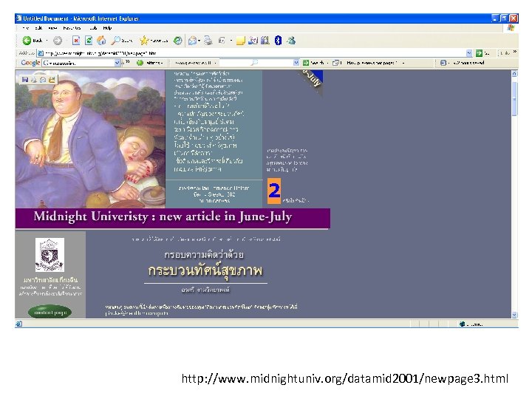Open the File menu
The height and width of the screenshot is (399, 532).
pyautogui.click(x=25, y=28)
